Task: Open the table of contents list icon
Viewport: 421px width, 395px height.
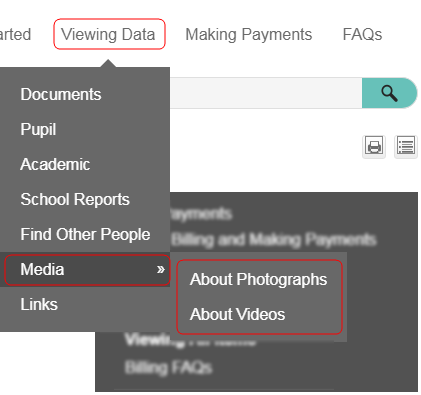Action: click(406, 146)
